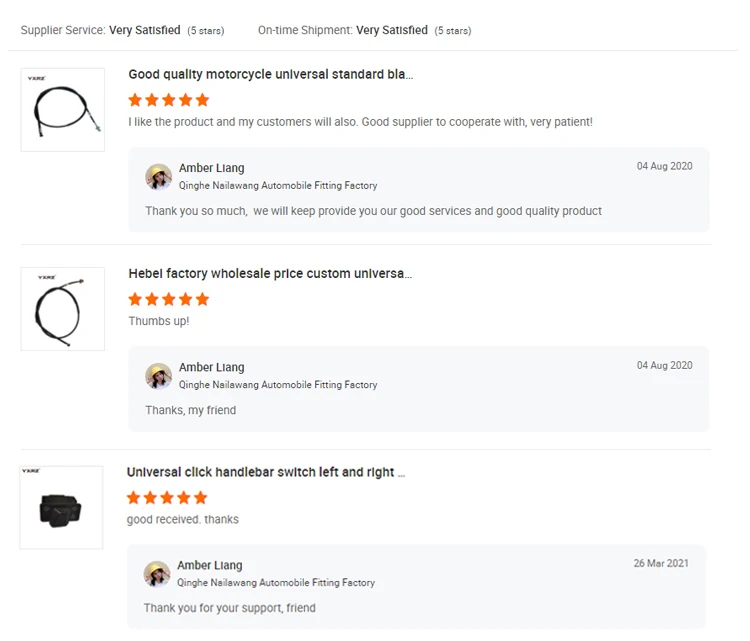The height and width of the screenshot is (641, 750).
Task: Open 'Hebel factory wholesale price custom' product title
Action: click(x=269, y=274)
